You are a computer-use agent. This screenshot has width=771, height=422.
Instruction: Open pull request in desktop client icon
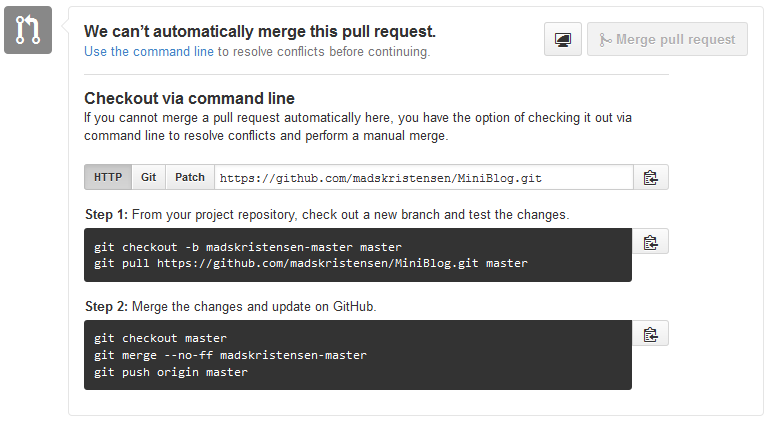(x=563, y=40)
